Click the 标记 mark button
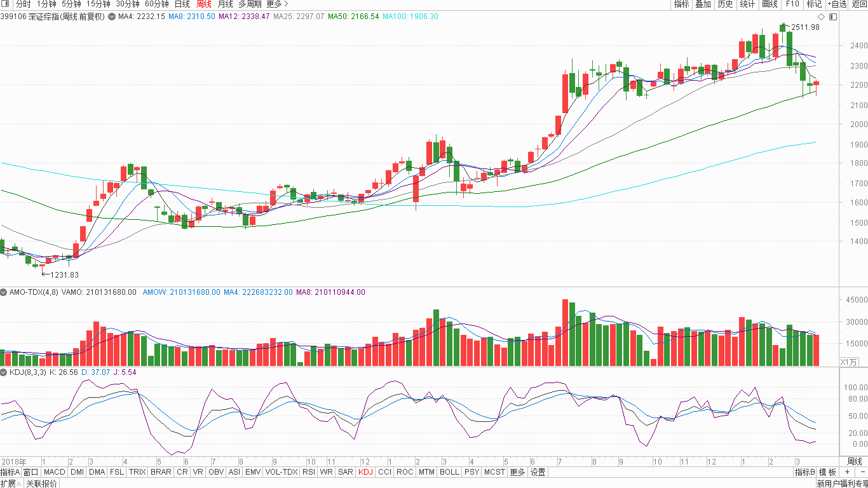The width and height of the screenshot is (868, 488). click(814, 4)
